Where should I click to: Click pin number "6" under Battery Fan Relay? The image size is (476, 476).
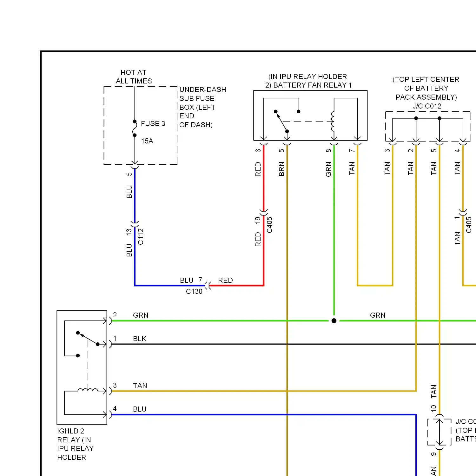[x=258, y=150]
